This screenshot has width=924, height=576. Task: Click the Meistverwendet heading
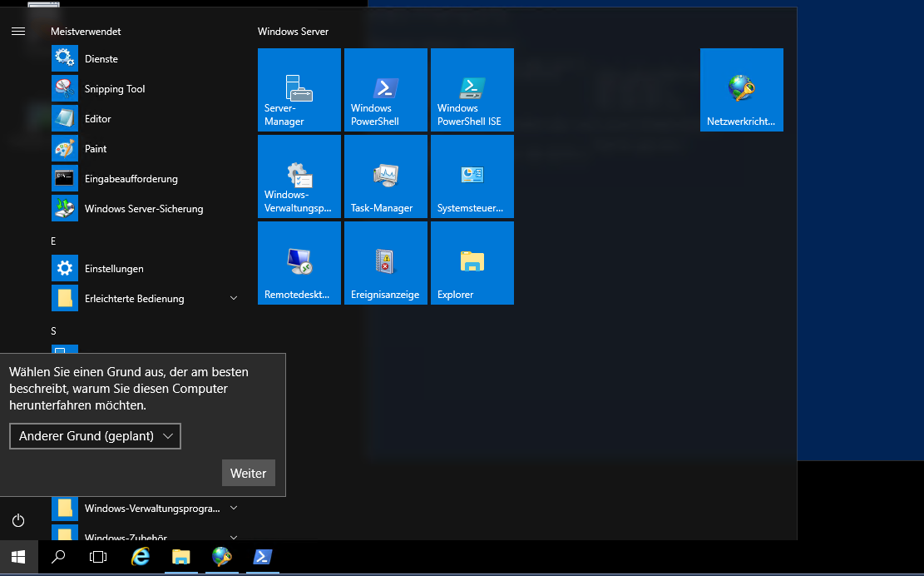pos(86,32)
